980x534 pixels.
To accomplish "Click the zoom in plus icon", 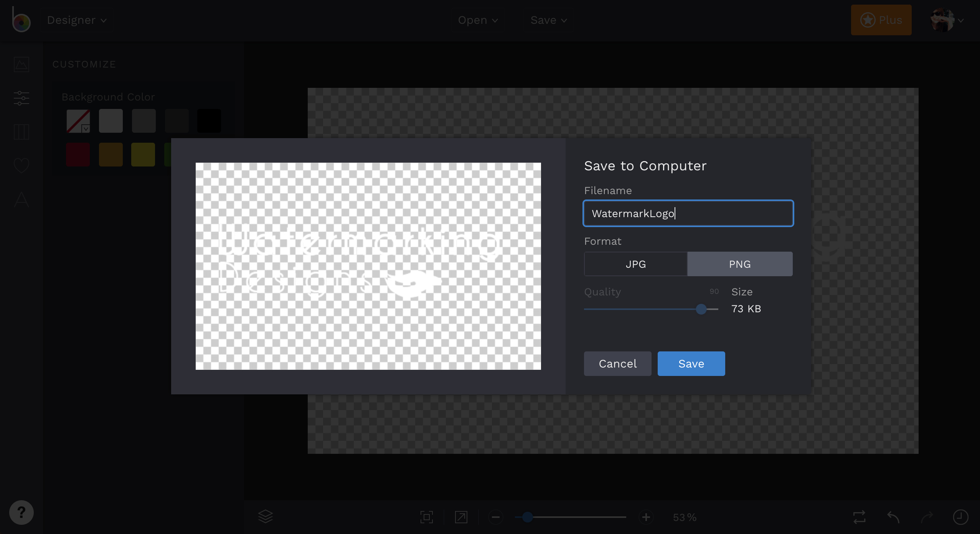I will (x=646, y=517).
